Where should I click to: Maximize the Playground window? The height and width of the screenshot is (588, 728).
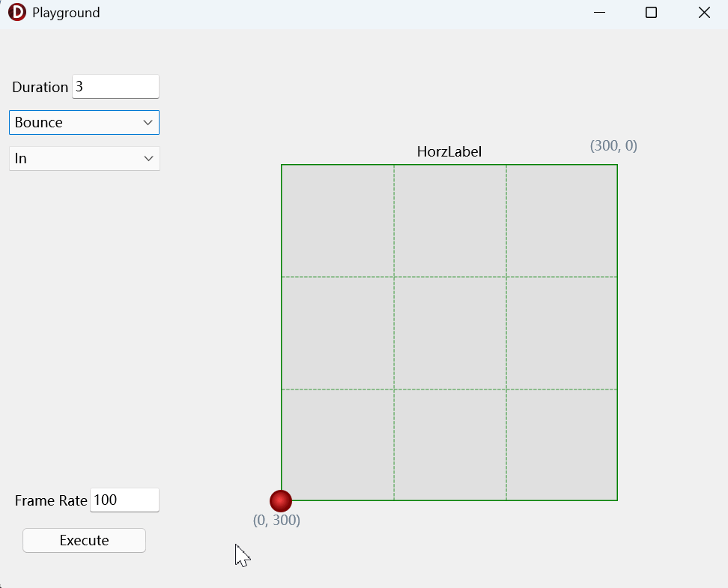coord(652,13)
